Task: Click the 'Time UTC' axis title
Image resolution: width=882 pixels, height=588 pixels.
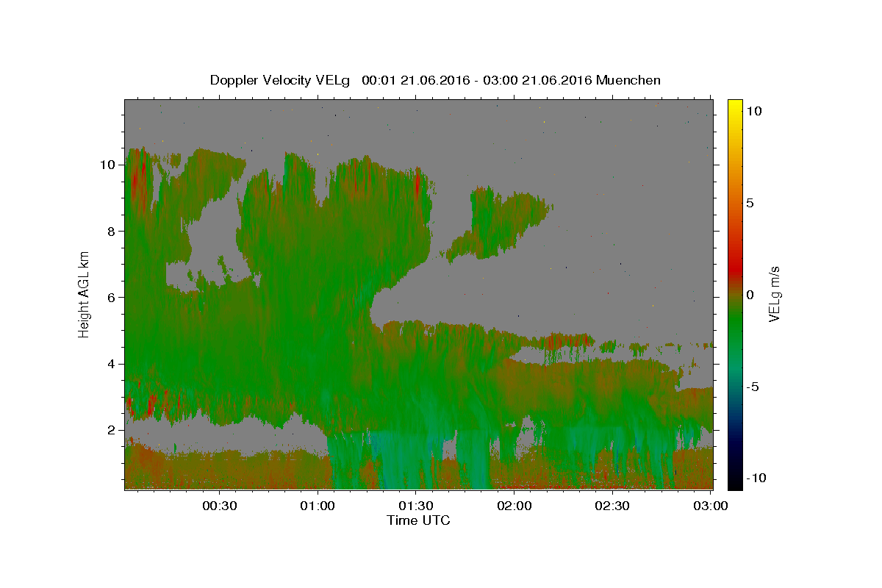Action: pos(418,521)
